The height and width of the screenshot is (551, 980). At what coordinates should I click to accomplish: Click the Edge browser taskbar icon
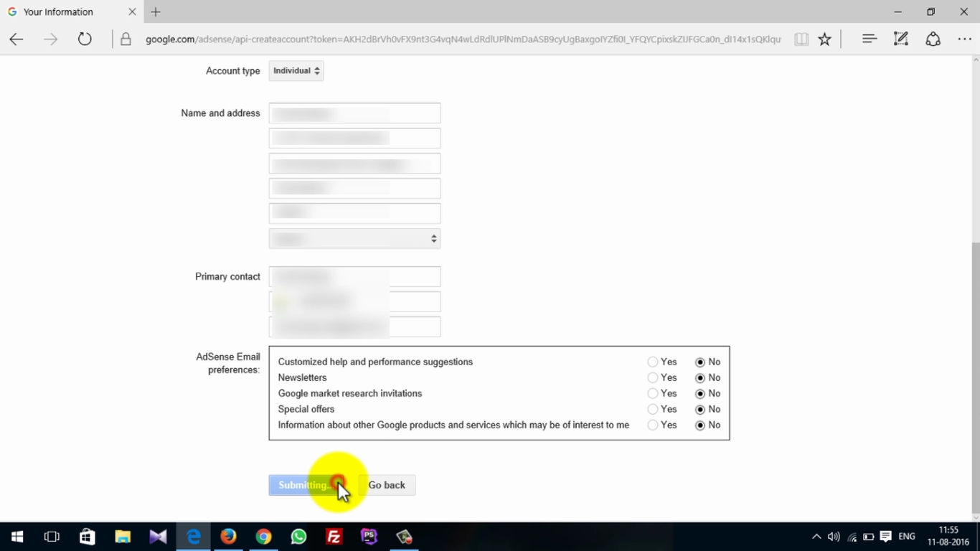[x=193, y=537]
